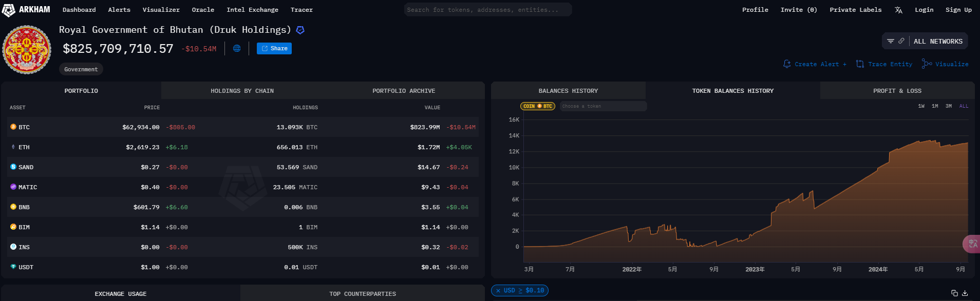
Task: Click the download icon below the chart
Action: (965, 293)
